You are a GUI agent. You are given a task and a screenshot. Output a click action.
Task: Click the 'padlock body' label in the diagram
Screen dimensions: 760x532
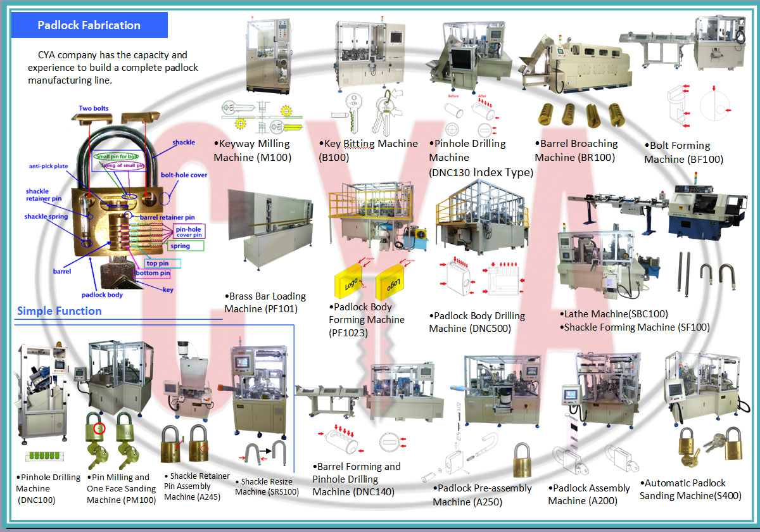coord(102,294)
